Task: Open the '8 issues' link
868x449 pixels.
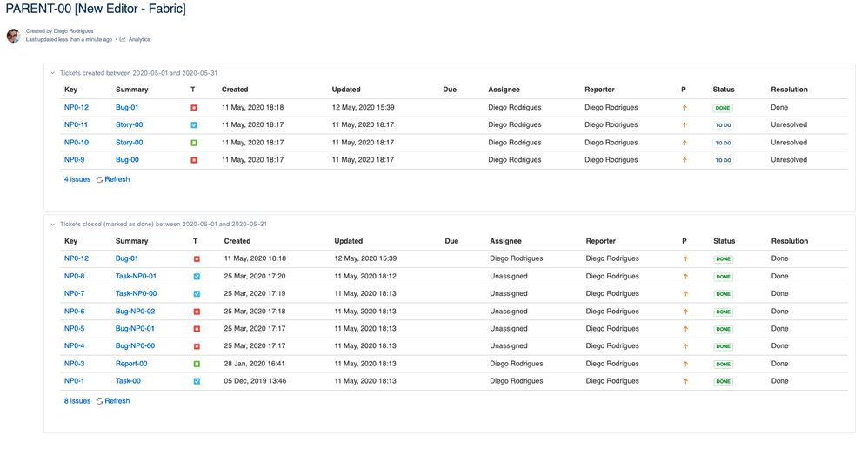Action: (77, 401)
